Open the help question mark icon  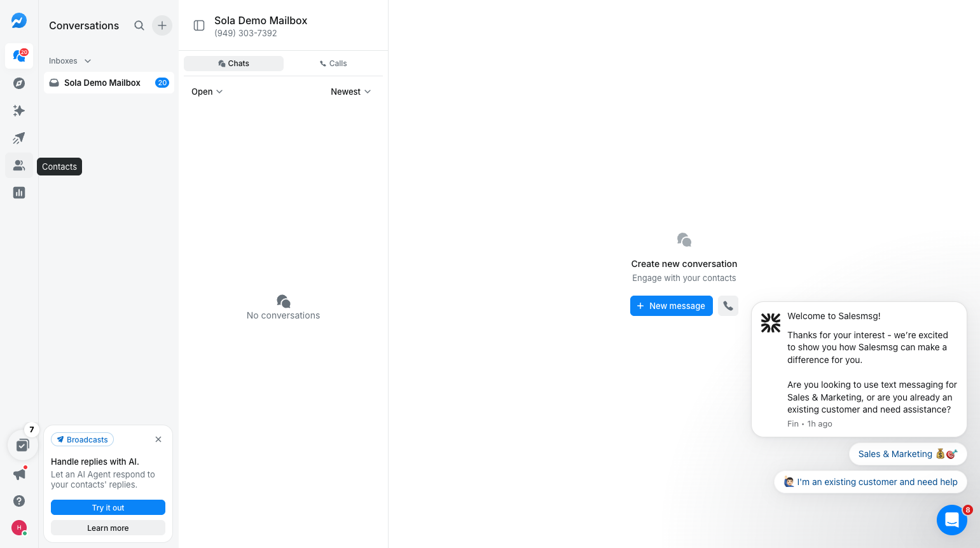coord(19,501)
